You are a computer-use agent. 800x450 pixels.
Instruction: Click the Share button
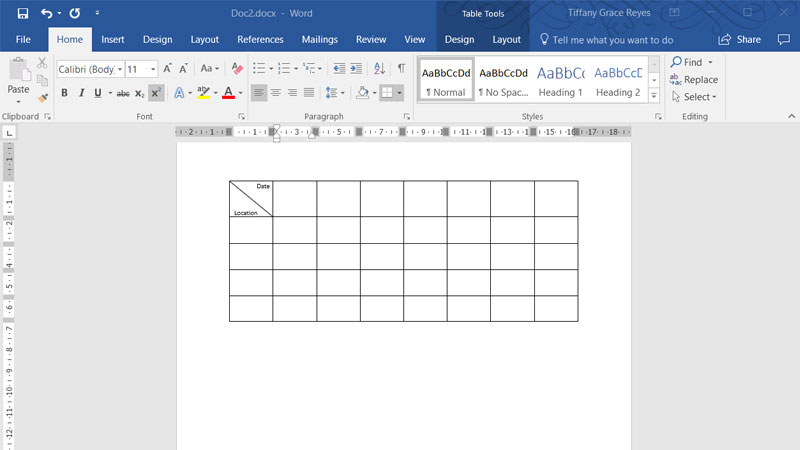pos(740,40)
